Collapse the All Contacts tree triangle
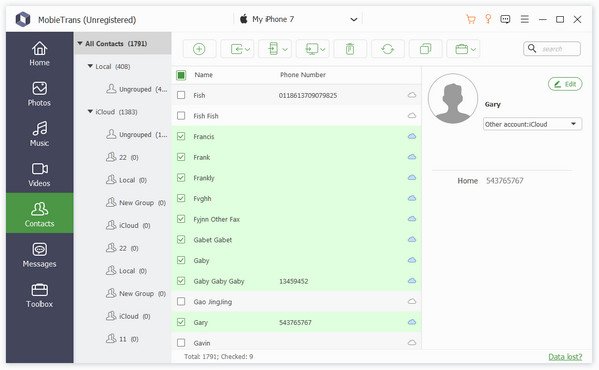The image size is (599, 370). coord(80,44)
